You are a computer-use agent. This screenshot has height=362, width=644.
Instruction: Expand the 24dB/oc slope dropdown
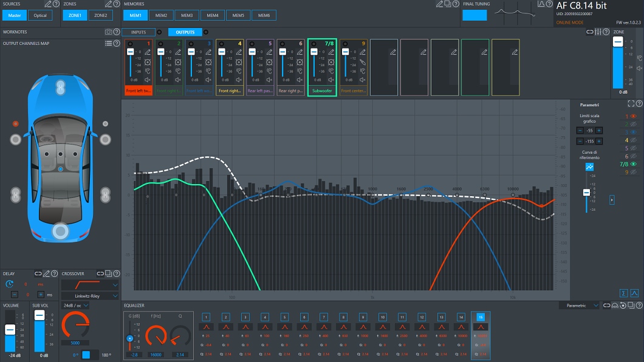[75, 306]
